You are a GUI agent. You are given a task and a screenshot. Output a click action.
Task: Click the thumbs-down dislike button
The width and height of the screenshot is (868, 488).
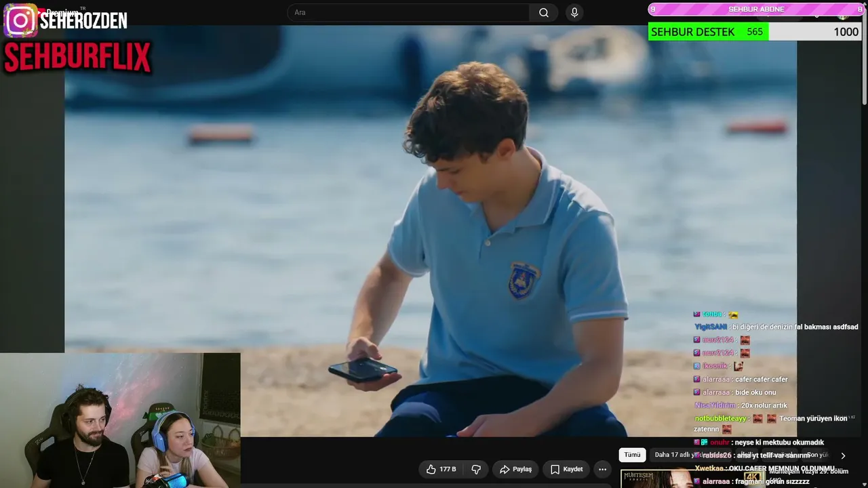click(476, 469)
